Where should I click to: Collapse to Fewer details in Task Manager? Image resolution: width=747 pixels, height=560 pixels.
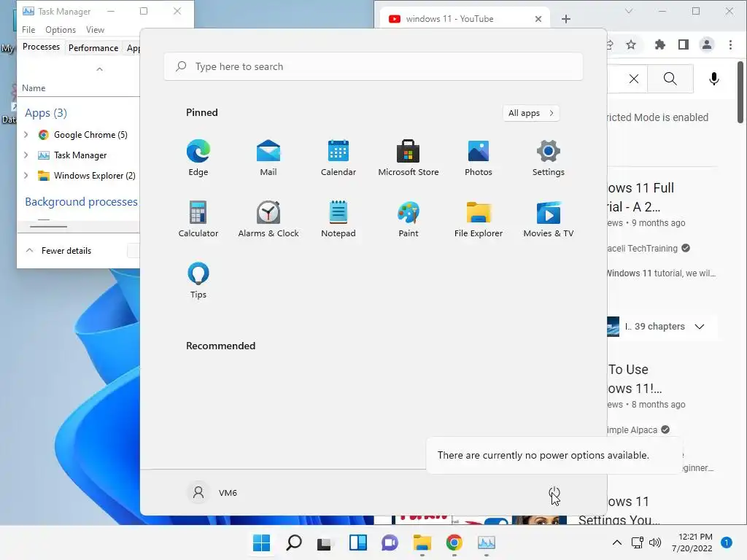58,251
